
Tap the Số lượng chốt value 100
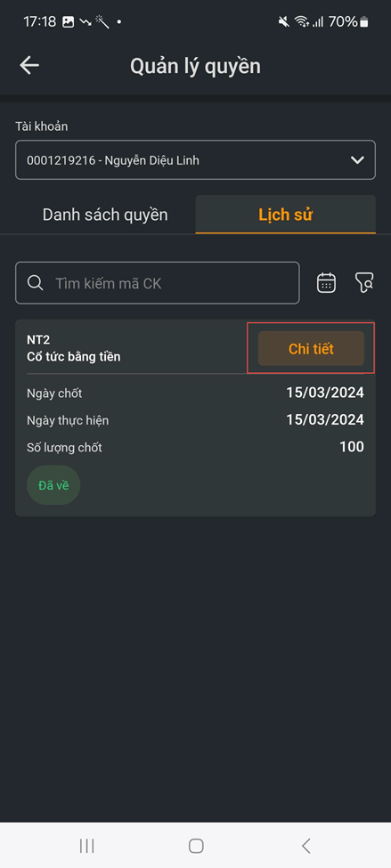point(352,447)
